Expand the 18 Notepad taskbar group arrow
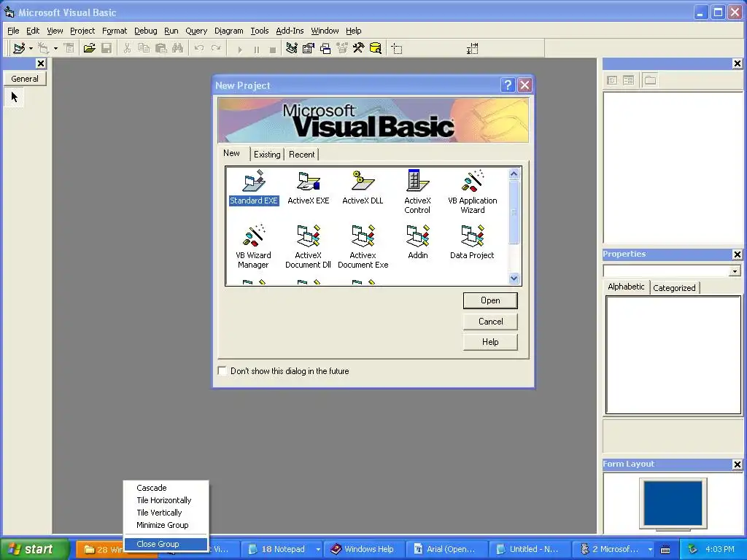The image size is (747, 560). coord(318,549)
